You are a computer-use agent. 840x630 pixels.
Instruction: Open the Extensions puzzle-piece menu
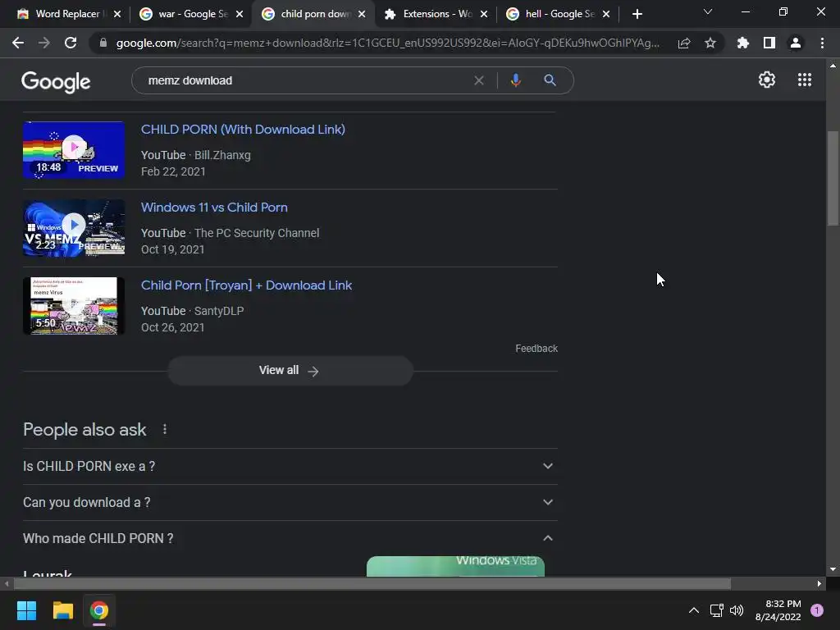[x=742, y=43]
